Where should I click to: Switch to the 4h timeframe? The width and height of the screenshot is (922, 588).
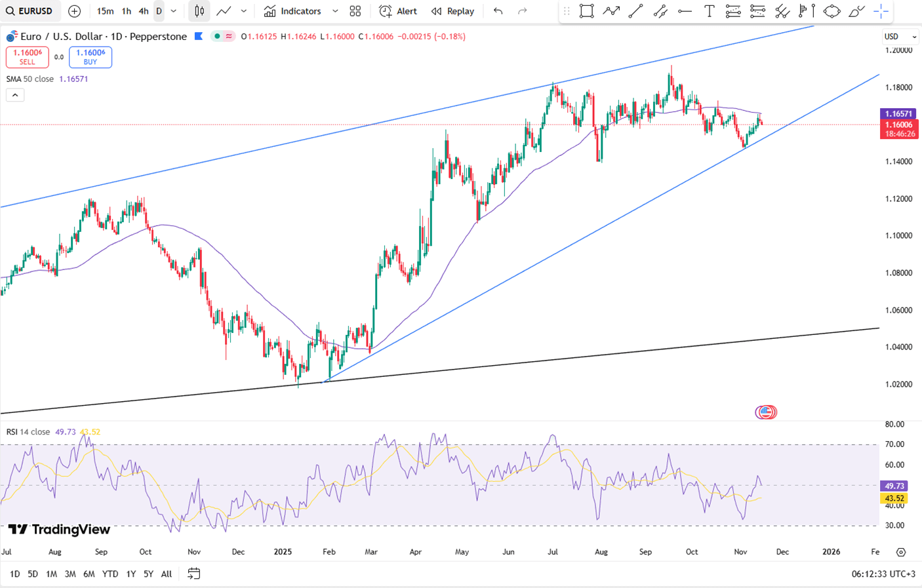tap(143, 11)
